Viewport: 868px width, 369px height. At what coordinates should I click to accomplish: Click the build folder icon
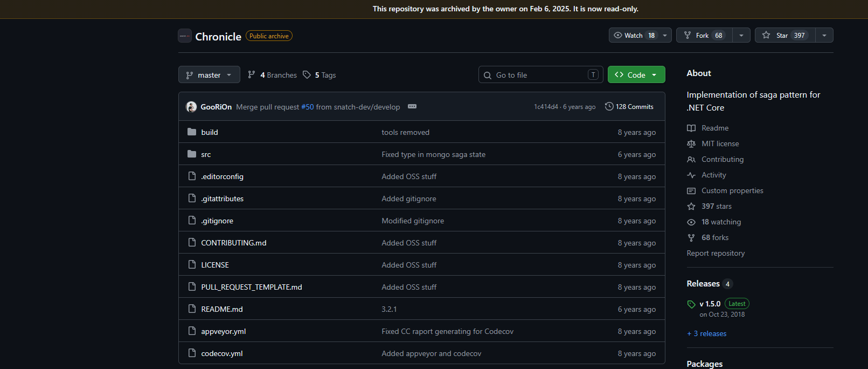click(x=192, y=132)
